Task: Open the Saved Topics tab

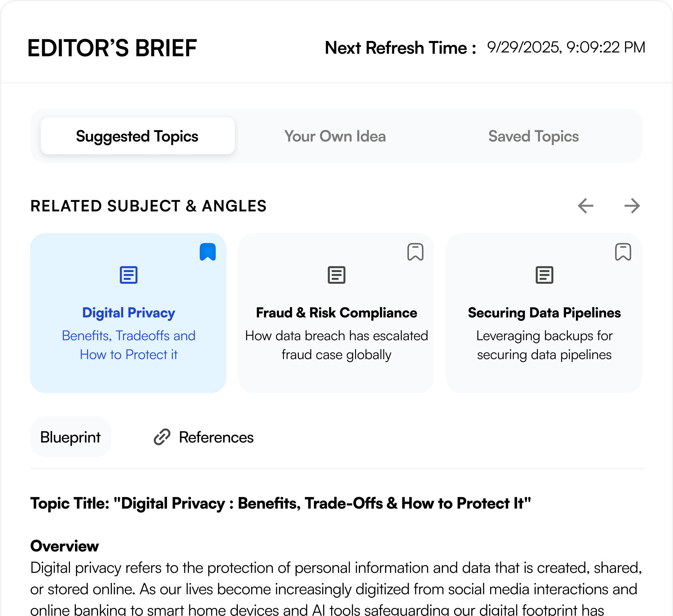Action: point(533,136)
